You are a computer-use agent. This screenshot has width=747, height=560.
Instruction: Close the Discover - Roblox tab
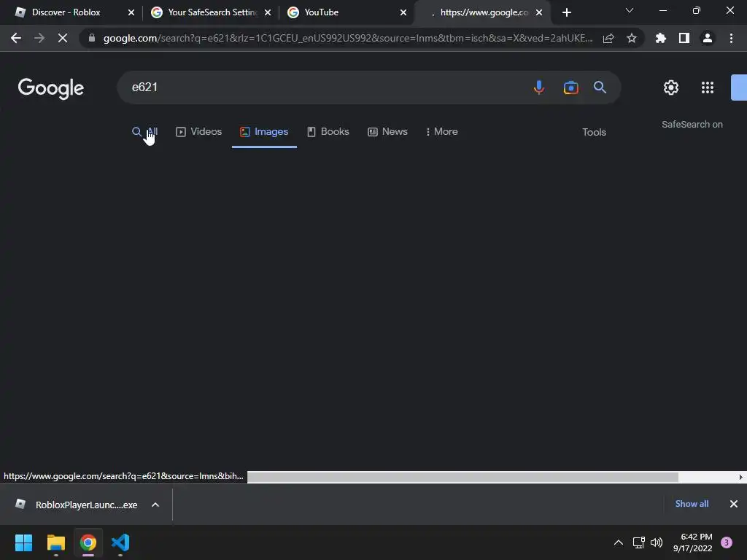click(131, 12)
